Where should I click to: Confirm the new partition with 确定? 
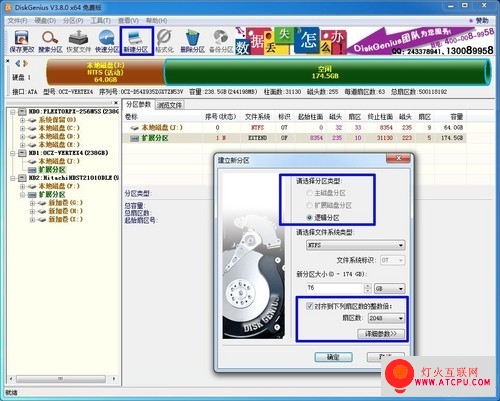pyautogui.click(x=333, y=357)
